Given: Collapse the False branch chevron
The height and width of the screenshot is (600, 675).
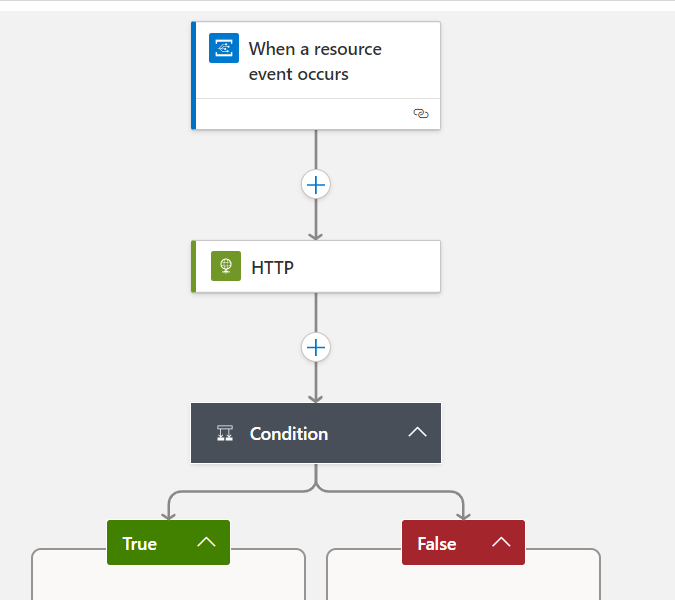Looking at the screenshot, I should coord(501,542).
